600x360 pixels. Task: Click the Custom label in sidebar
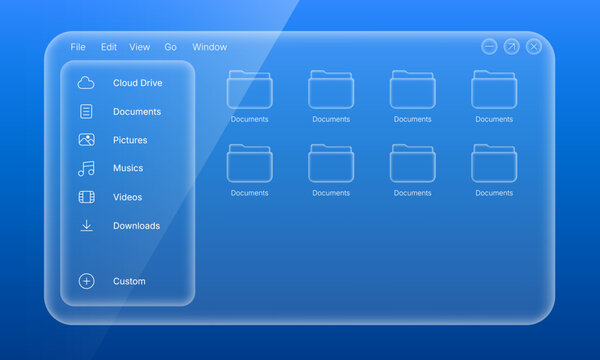coord(129,281)
